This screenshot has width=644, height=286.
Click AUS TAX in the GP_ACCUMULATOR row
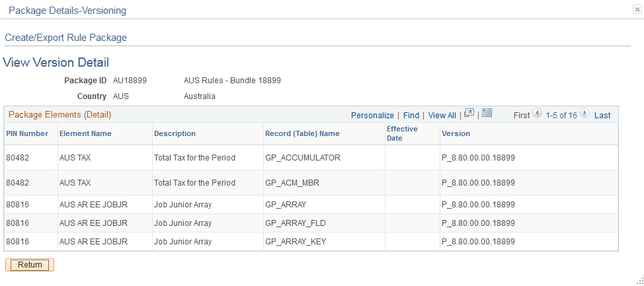[x=75, y=158]
